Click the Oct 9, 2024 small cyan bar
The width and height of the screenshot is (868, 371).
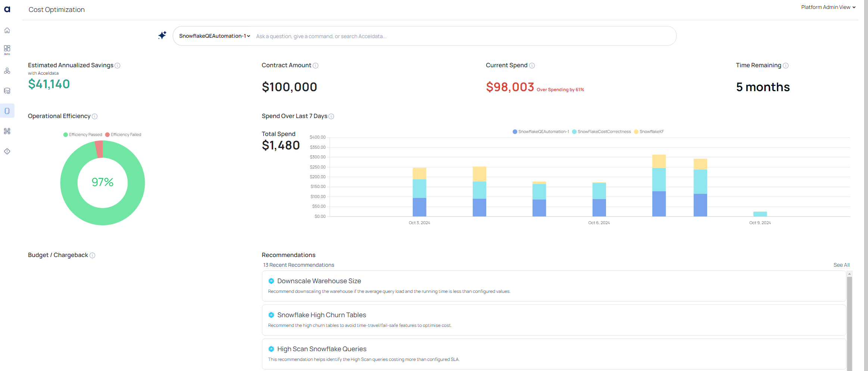tap(760, 214)
